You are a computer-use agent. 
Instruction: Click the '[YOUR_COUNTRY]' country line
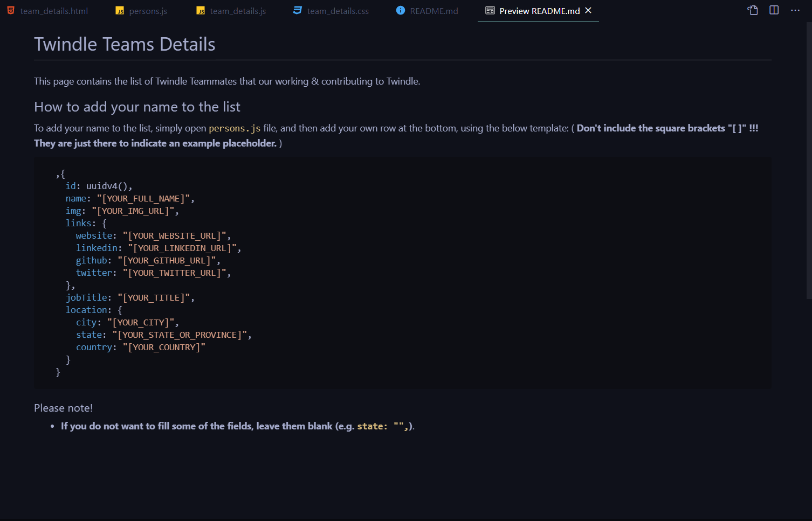[x=141, y=347]
